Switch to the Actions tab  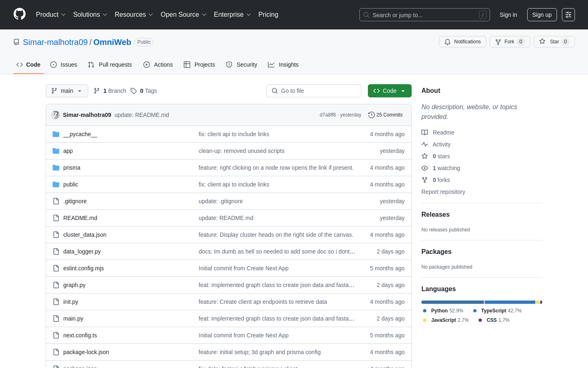[158, 65]
